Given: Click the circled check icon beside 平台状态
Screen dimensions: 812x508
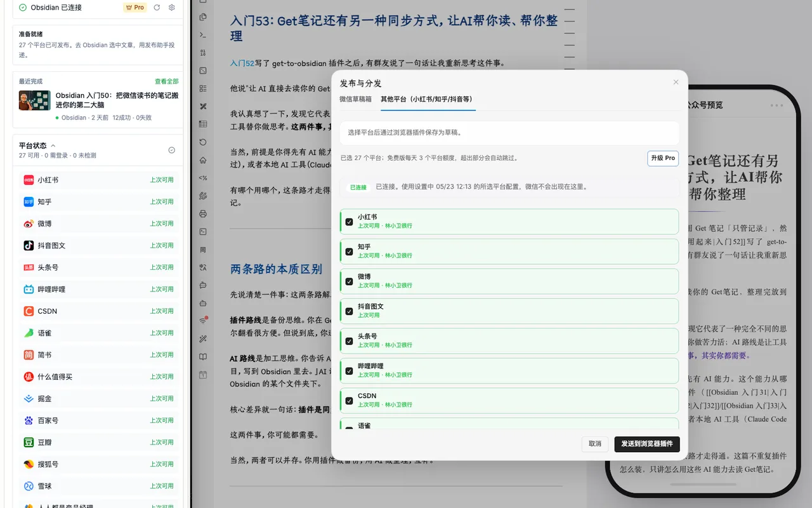Looking at the screenshot, I should pyautogui.click(x=171, y=150).
